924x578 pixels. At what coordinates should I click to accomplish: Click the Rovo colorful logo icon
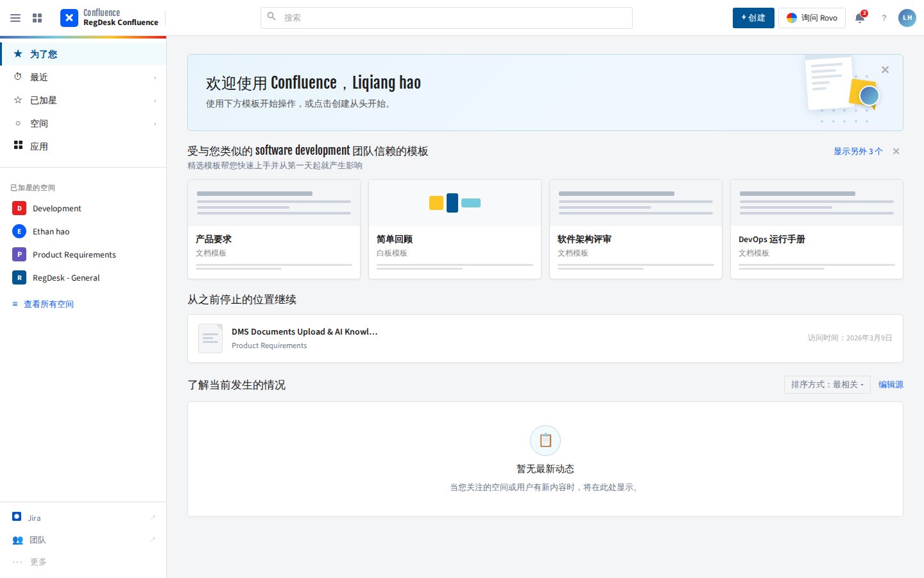point(792,18)
